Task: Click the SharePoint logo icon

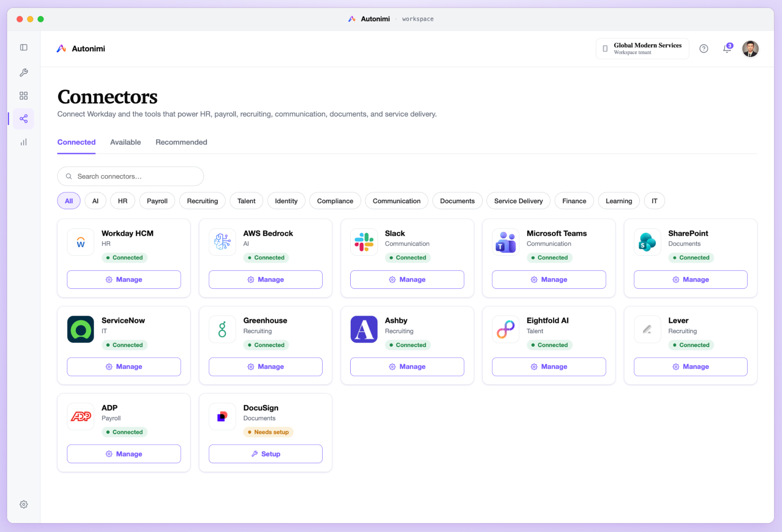Action: point(648,242)
